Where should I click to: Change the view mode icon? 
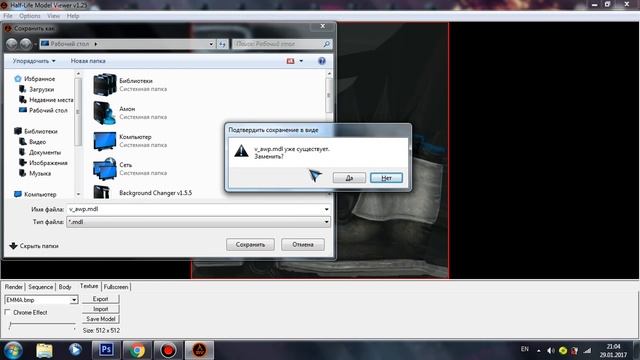click(291, 61)
